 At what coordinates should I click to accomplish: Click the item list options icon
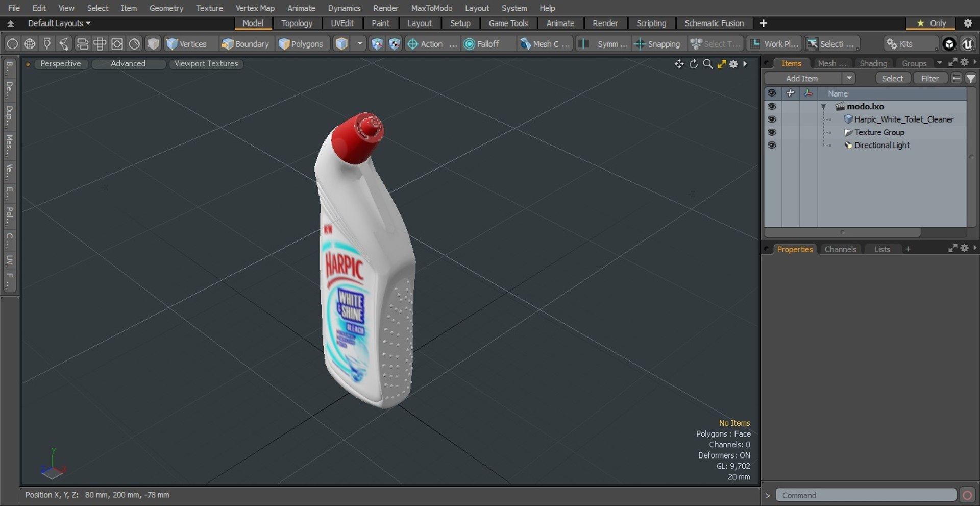point(957,78)
